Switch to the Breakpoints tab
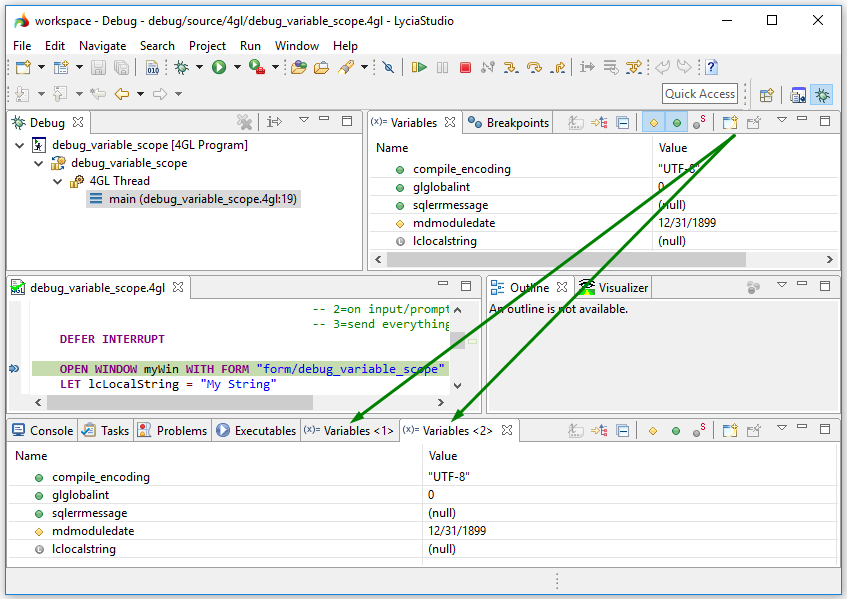Viewport: 847px width, 599px height. tap(510, 122)
